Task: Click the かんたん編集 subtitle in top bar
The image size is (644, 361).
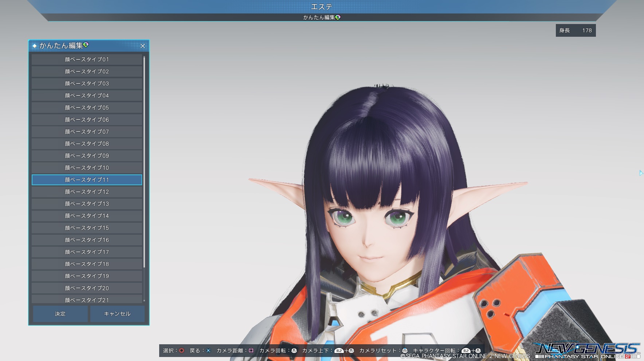Action: (x=319, y=17)
